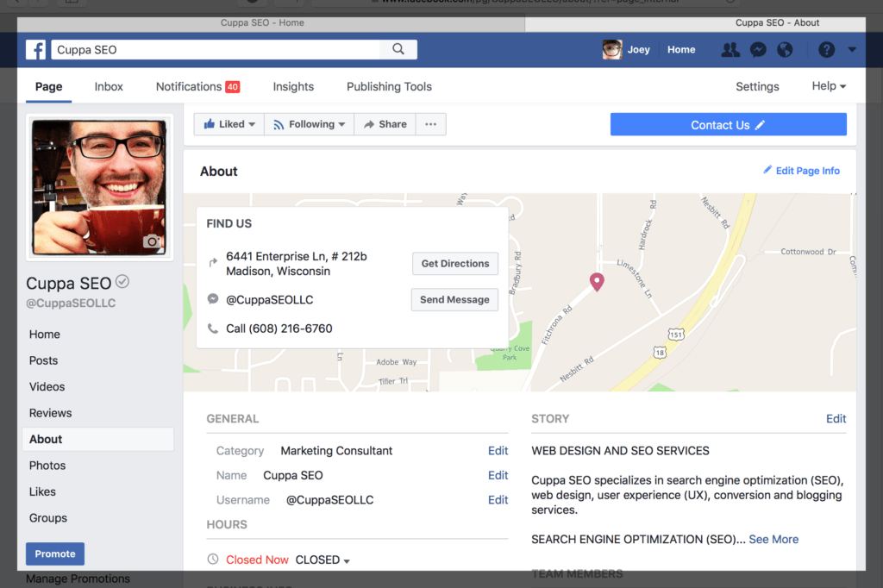Click Manage Promotions link
Viewport: 883px width, 588px height.
pyautogui.click(x=78, y=579)
